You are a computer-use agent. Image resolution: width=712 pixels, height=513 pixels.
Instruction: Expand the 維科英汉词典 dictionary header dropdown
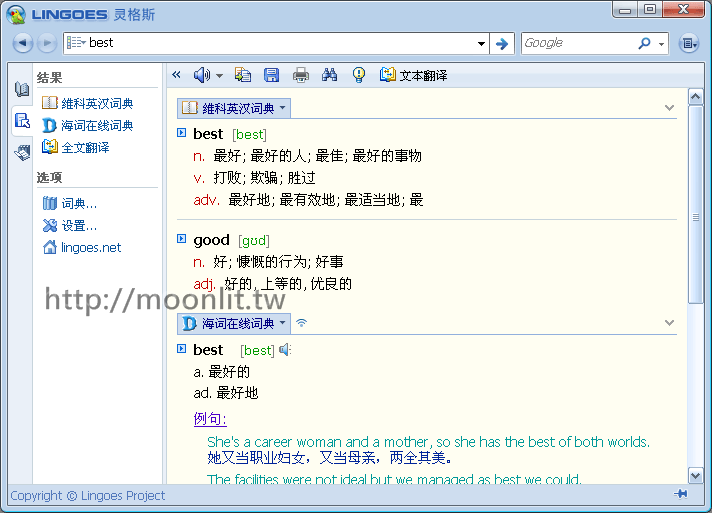283,108
